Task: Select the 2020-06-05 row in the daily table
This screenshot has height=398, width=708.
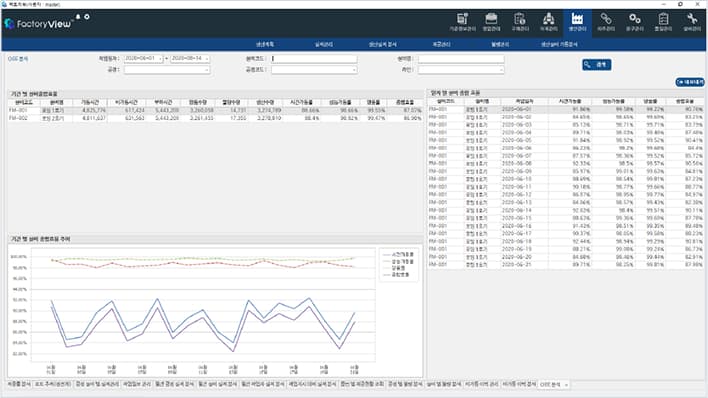Action: (x=566, y=140)
